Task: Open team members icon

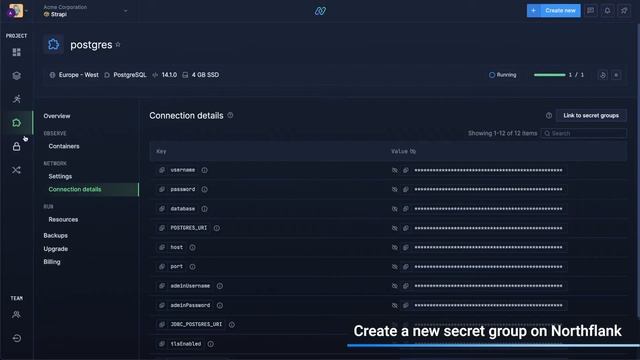Action: [16, 315]
